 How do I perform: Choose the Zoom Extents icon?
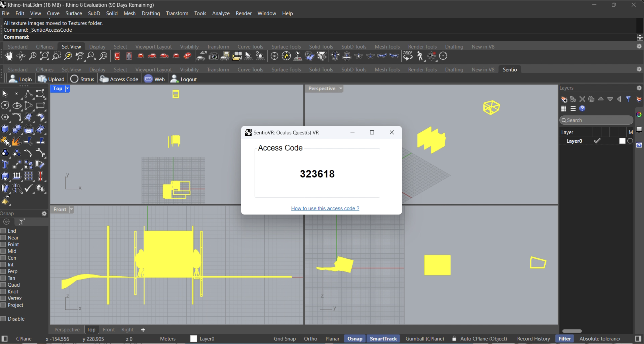(44, 56)
